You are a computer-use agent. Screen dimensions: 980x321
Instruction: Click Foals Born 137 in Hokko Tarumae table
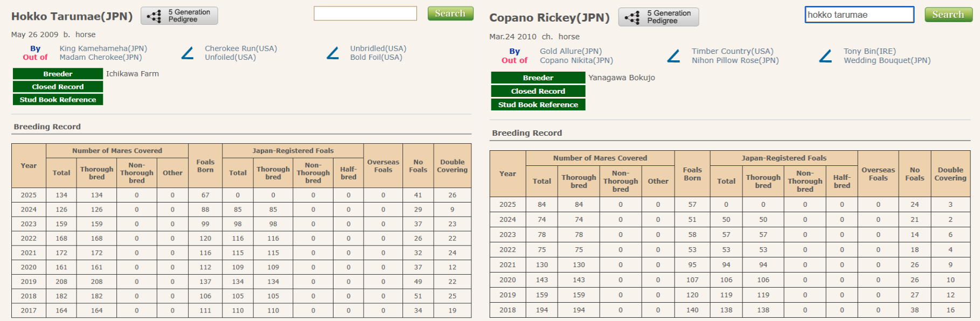pyautogui.click(x=205, y=282)
